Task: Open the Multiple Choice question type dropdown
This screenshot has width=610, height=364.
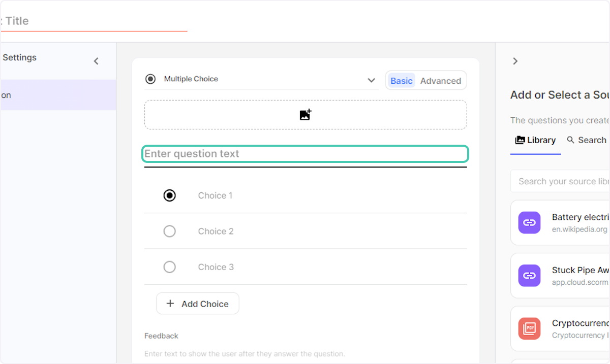Action: coord(371,80)
